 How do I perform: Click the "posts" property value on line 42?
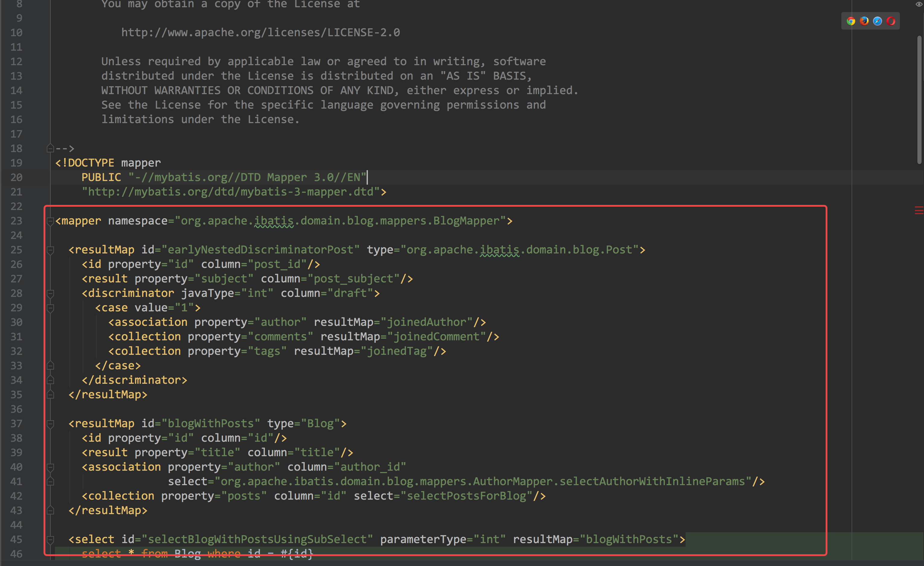(244, 496)
